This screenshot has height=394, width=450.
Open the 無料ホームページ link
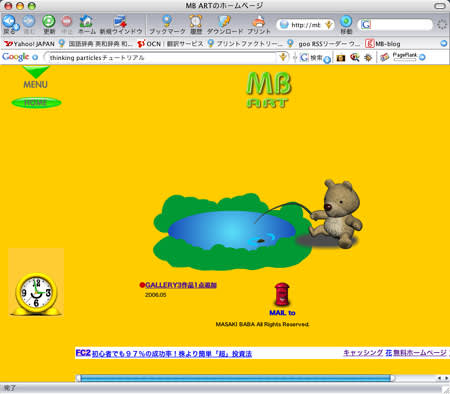click(x=420, y=353)
